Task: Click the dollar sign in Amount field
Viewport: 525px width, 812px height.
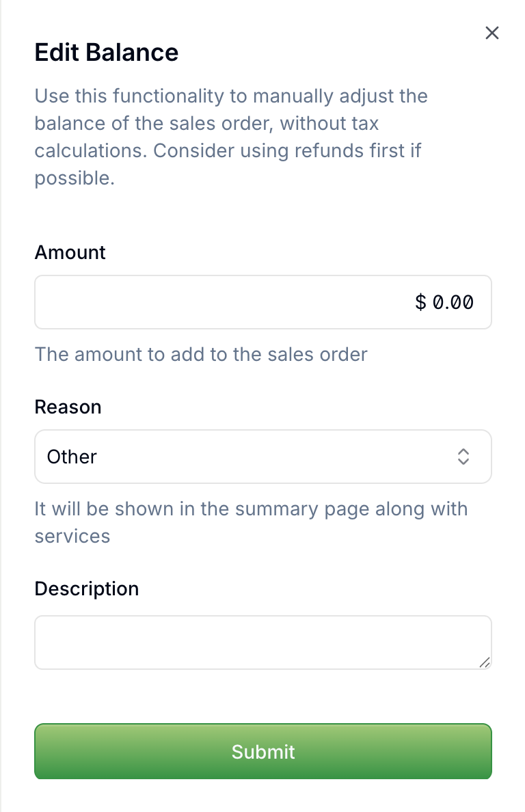Action: pyautogui.click(x=420, y=302)
